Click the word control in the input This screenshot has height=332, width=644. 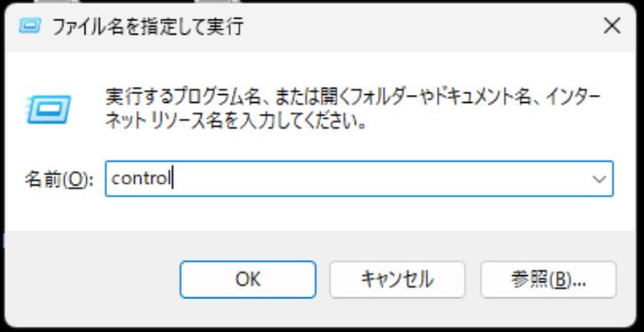[141, 178]
